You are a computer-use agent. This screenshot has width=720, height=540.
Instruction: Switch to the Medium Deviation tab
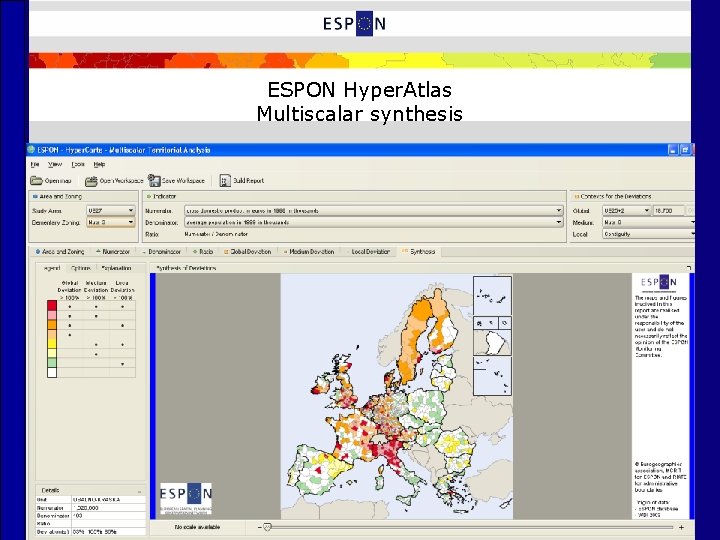click(x=309, y=252)
